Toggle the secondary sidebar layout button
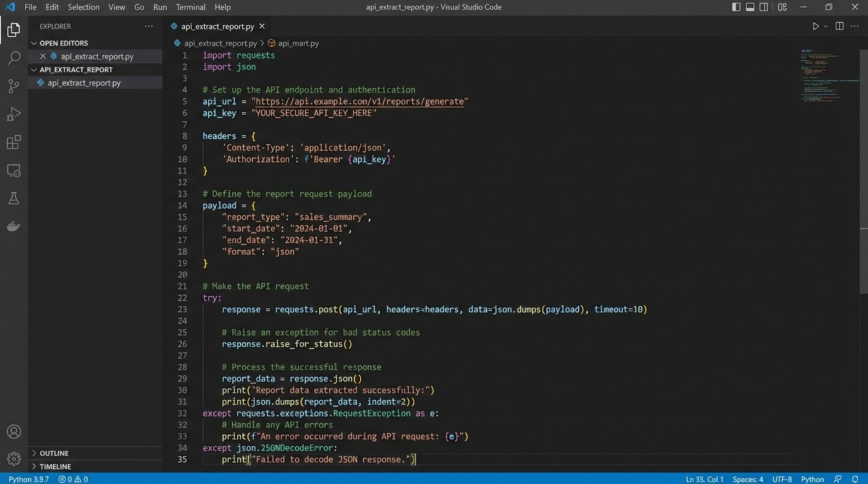The width and height of the screenshot is (868, 484). 764,7
